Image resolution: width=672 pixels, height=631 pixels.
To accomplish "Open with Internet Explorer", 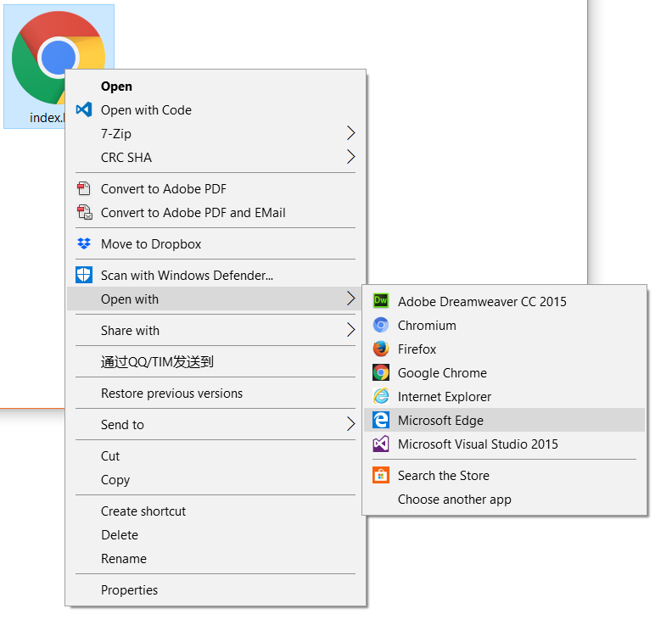I will (x=505, y=397).
